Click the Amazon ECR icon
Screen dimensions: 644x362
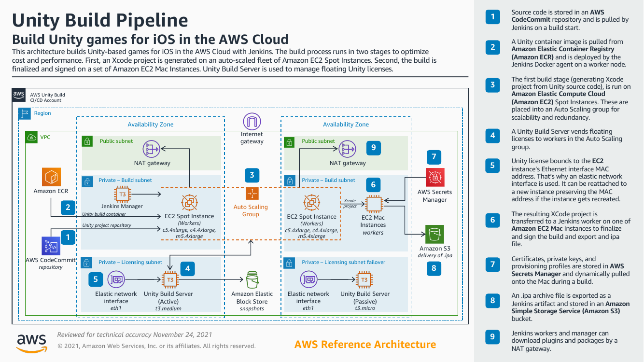point(51,177)
